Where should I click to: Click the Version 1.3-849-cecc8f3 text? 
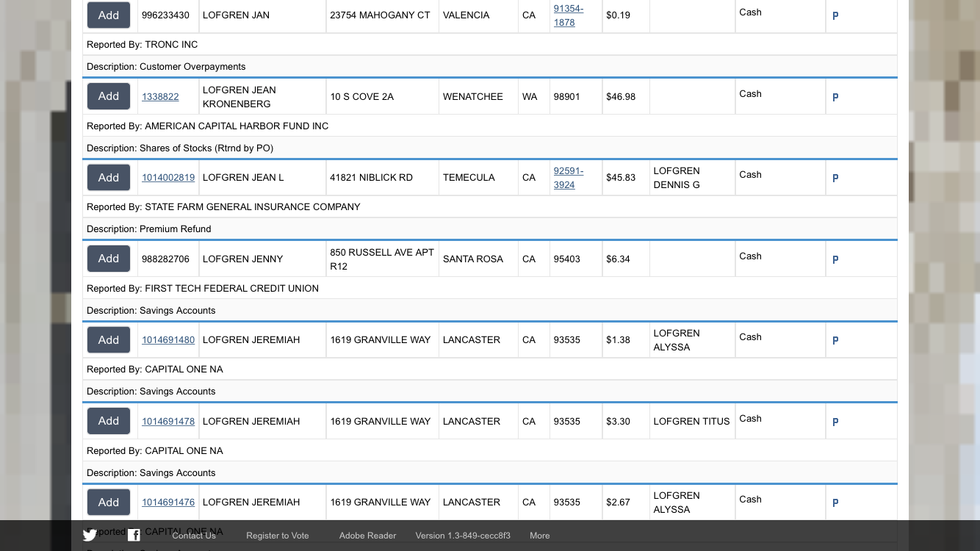click(x=463, y=536)
